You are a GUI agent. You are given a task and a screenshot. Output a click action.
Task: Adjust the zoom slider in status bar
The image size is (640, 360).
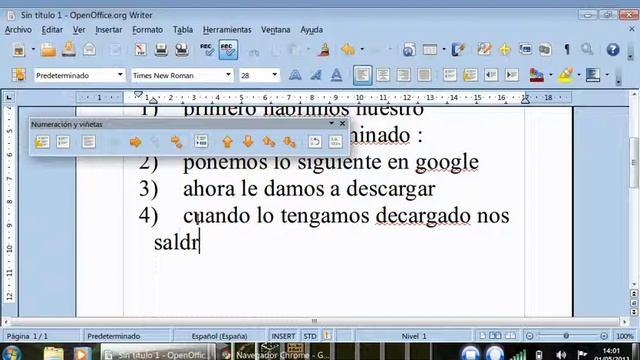(x=566, y=336)
